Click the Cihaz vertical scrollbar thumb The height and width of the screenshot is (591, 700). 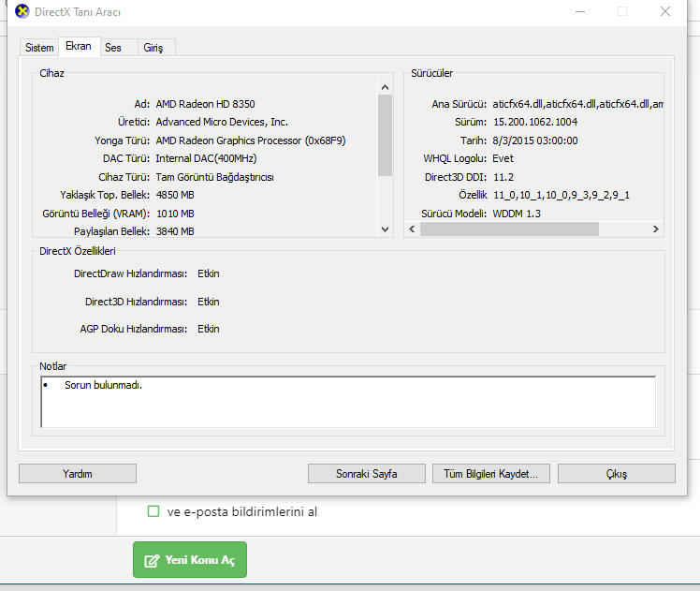click(386, 136)
